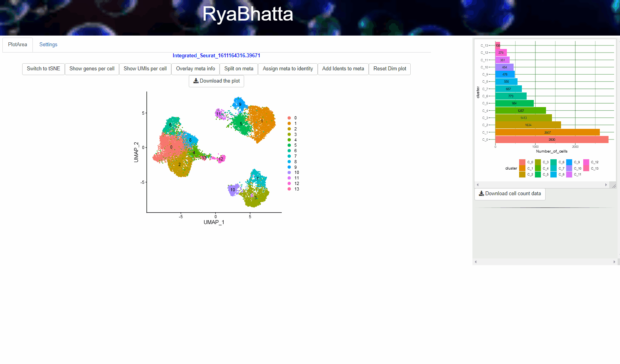Viewport: 620px width, 364px height.
Task: Show UMIs per cell
Action: click(x=145, y=69)
